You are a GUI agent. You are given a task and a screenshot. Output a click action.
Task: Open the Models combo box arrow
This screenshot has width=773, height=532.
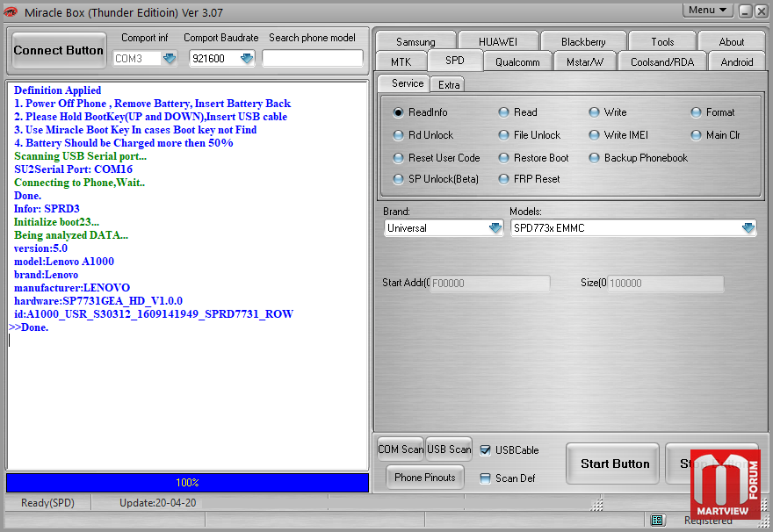(x=748, y=228)
